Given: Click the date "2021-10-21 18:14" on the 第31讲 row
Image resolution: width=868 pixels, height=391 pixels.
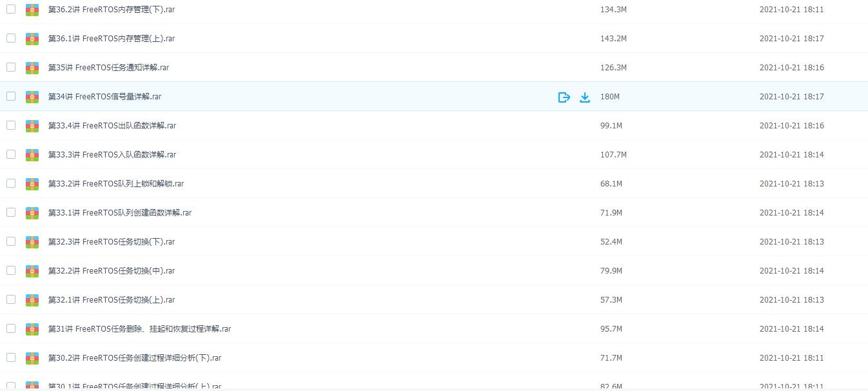Looking at the screenshot, I should pyautogui.click(x=792, y=329).
